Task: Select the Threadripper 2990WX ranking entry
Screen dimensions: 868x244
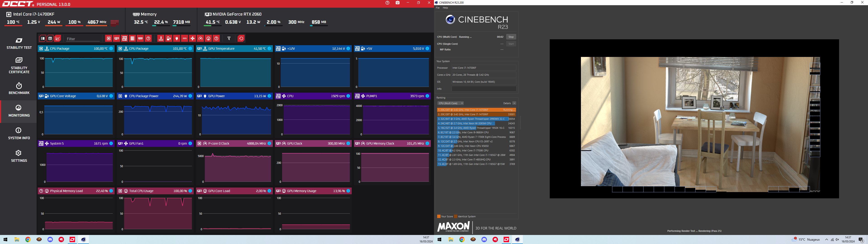Action: tap(476, 119)
